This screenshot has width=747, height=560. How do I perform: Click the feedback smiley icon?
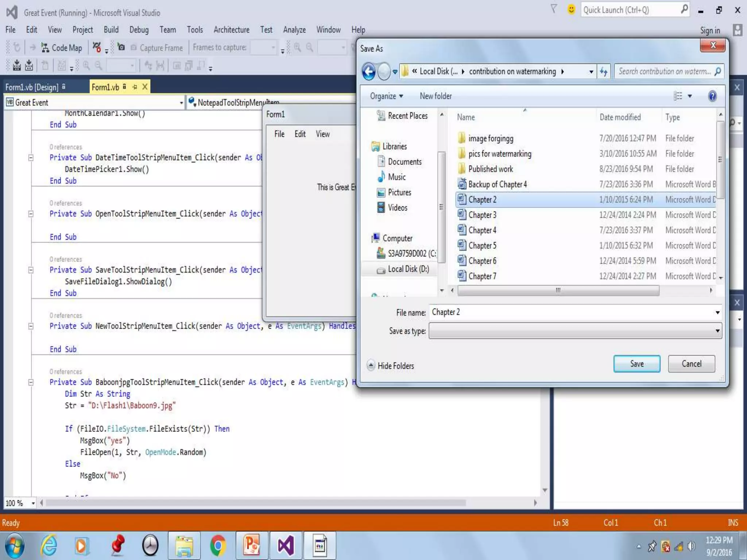coord(571,9)
